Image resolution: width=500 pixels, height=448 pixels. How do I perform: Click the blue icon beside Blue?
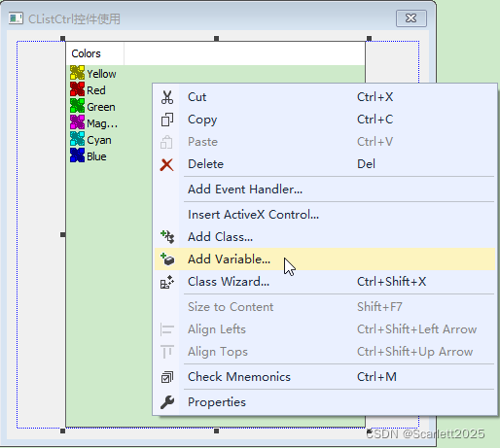pyautogui.click(x=77, y=155)
